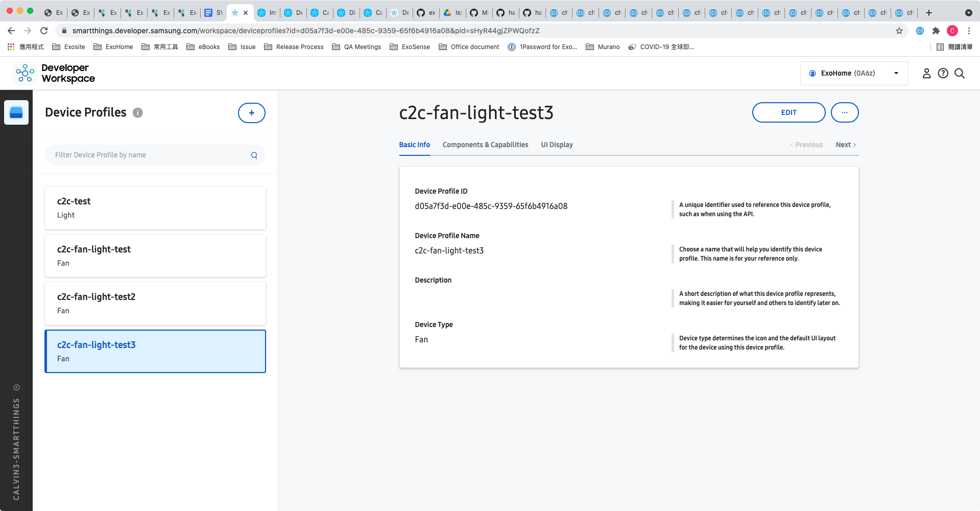The height and width of the screenshot is (511, 980).
Task: Select the blue device profiles sidebar icon
Action: point(16,112)
